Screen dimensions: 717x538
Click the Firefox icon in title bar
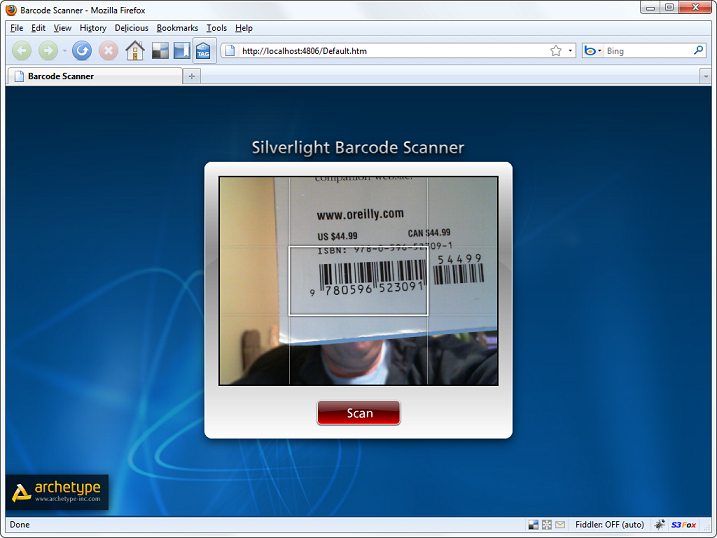coord(11,10)
